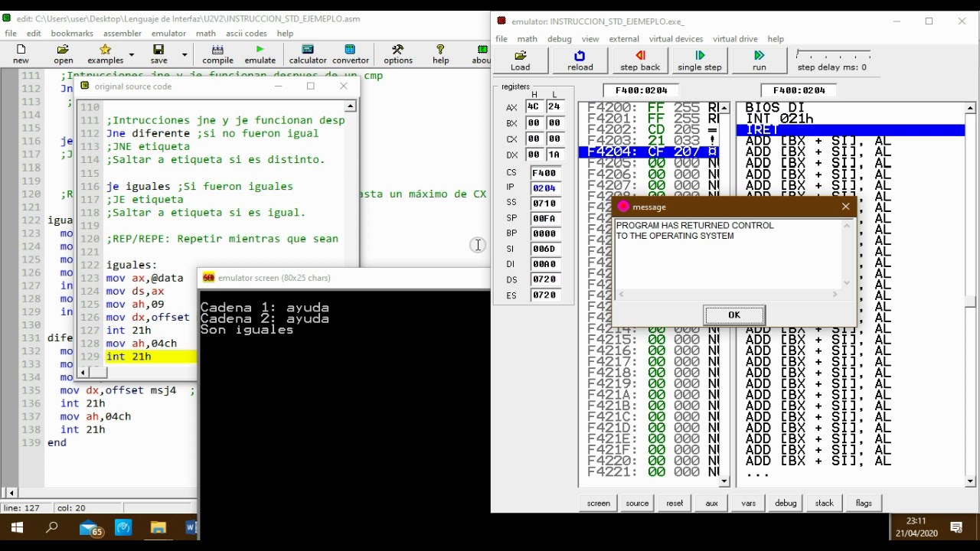Image resolution: width=980 pixels, height=551 pixels.
Task: Click OK in the message dialog
Action: coord(733,315)
